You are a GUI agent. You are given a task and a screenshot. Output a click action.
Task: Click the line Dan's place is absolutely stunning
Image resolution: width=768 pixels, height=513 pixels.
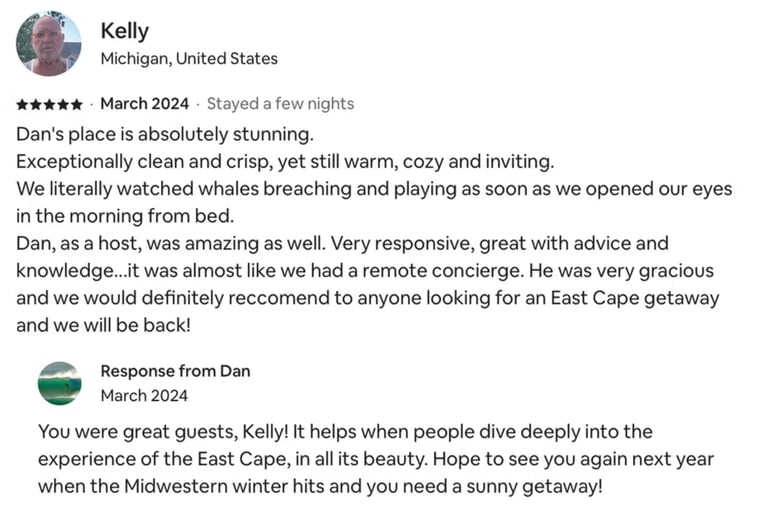165,134
